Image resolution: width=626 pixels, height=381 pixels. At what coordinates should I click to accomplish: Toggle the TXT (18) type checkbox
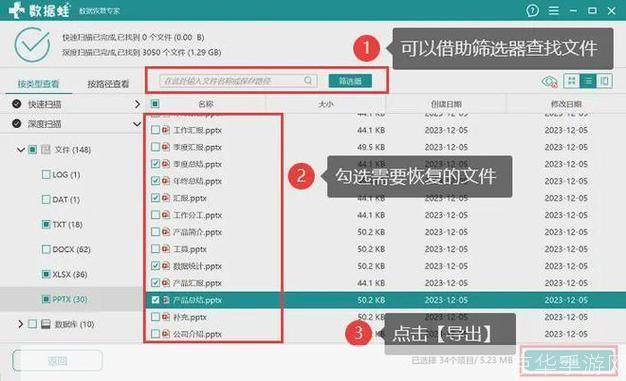(x=46, y=224)
